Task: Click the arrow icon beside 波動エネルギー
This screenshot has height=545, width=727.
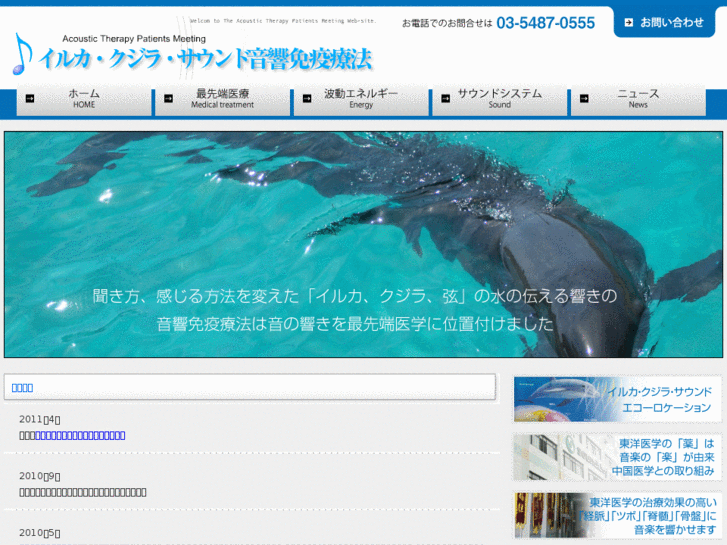Action: pyautogui.click(x=307, y=98)
